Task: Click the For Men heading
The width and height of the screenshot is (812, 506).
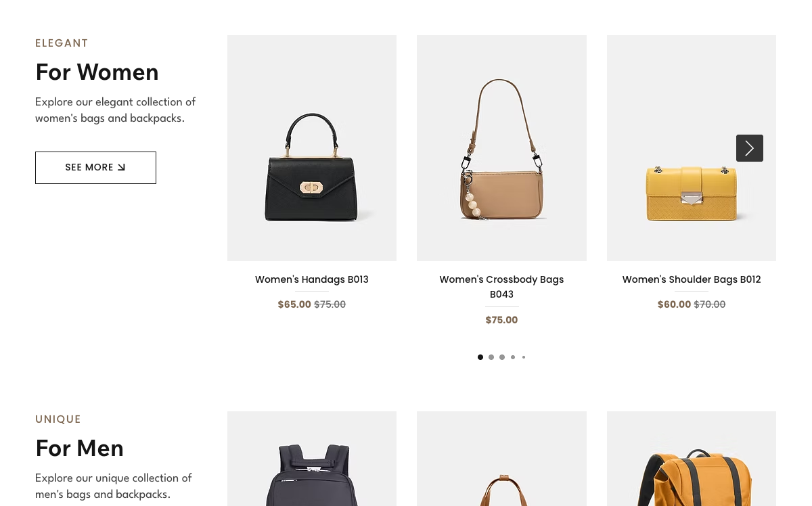Action: coord(79,448)
